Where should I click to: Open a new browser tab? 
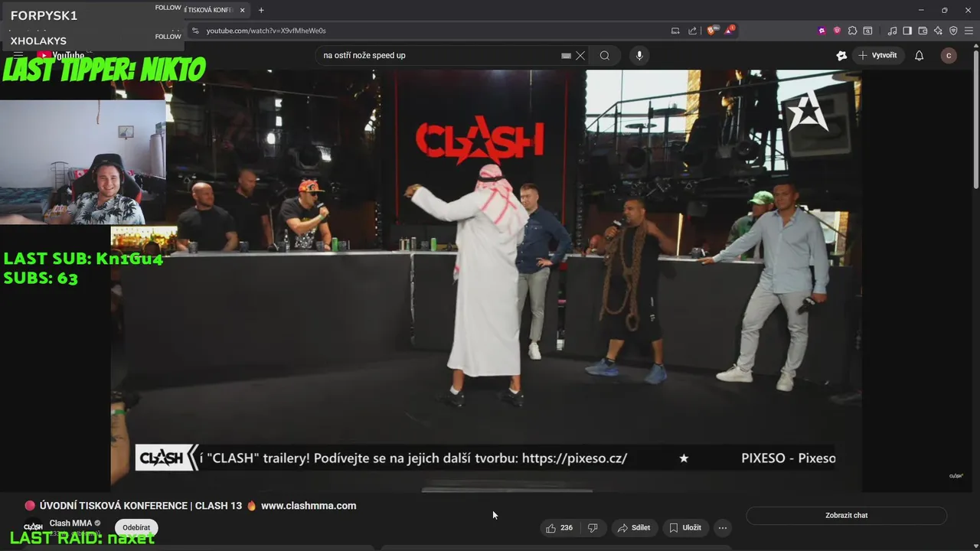point(261,10)
